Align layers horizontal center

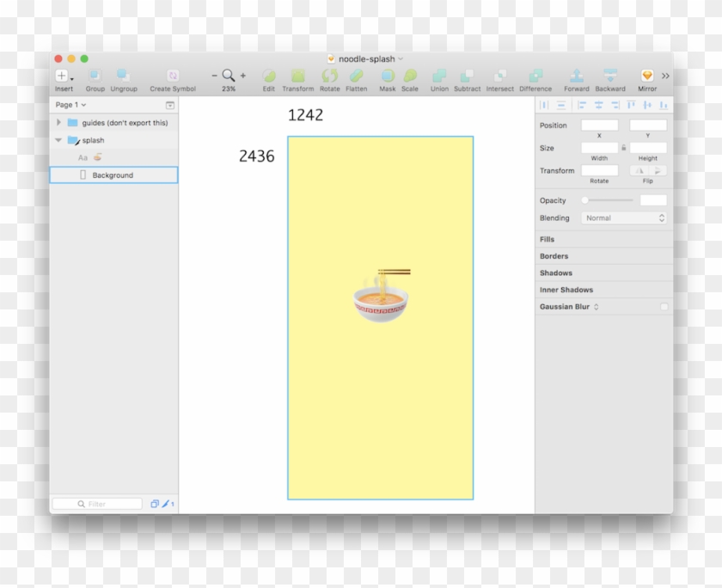[598, 106]
